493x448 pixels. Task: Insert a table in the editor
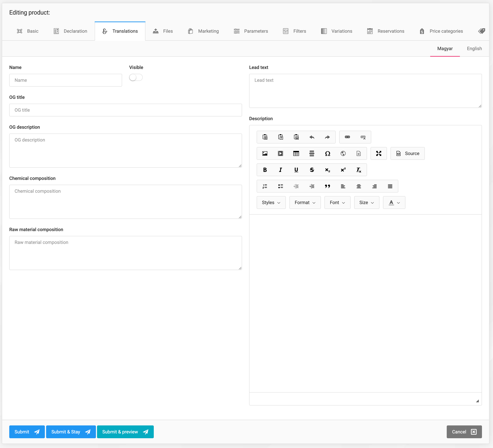(x=296, y=153)
